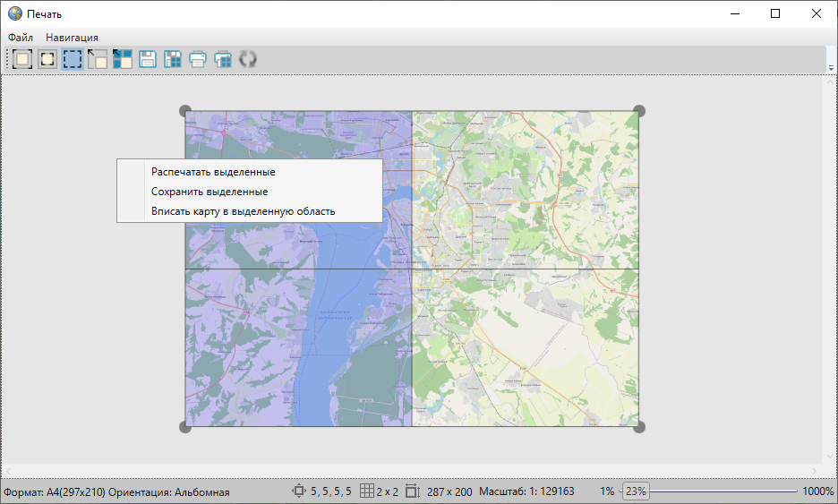Click the second frame icon with corner marks
This screenshot has width=838, height=504.
pos(47,59)
